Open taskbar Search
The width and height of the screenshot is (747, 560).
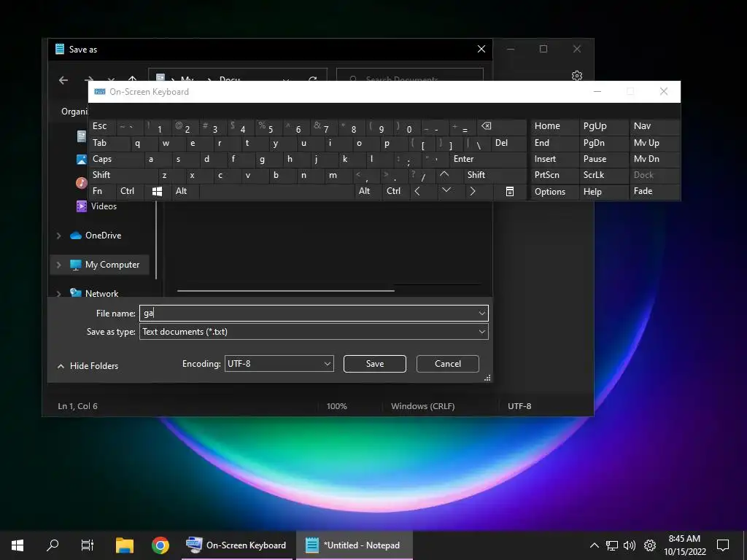pos(53,545)
